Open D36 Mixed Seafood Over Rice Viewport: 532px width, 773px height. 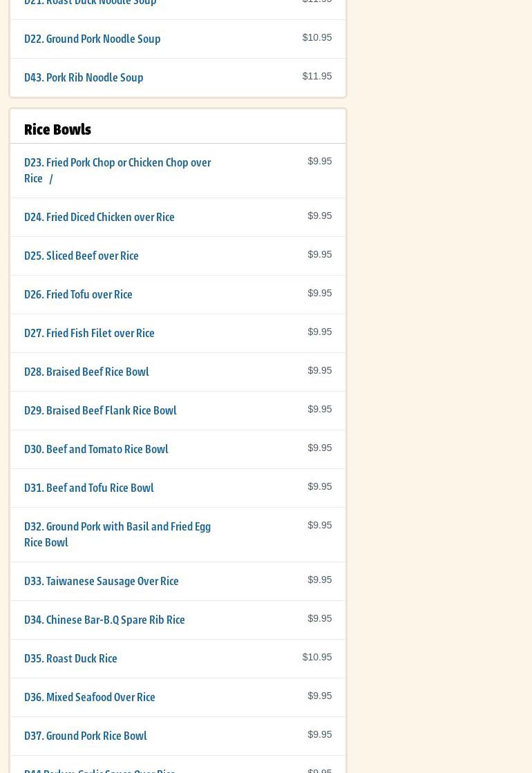[x=90, y=697]
